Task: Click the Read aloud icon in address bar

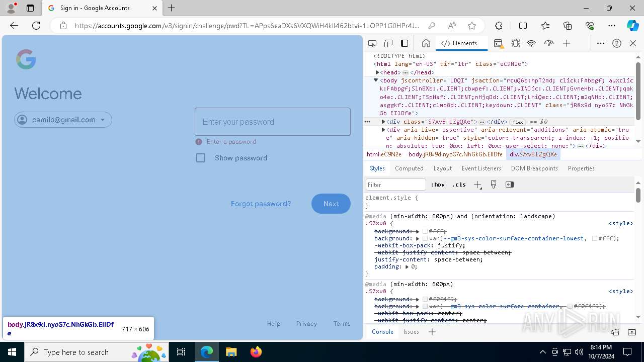Action: [x=452, y=26]
